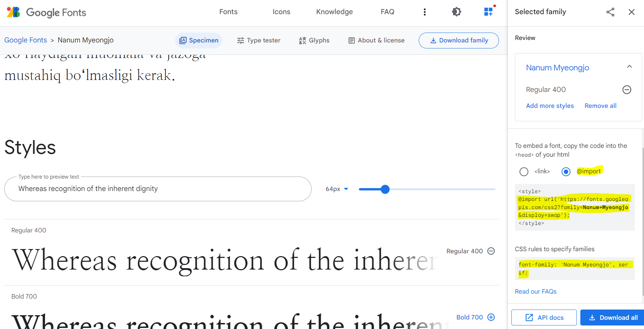This screenshot has height=329, width=644.
Task: Click Nanum Myeongjo breadcrumb text
Action: point(86,40)
